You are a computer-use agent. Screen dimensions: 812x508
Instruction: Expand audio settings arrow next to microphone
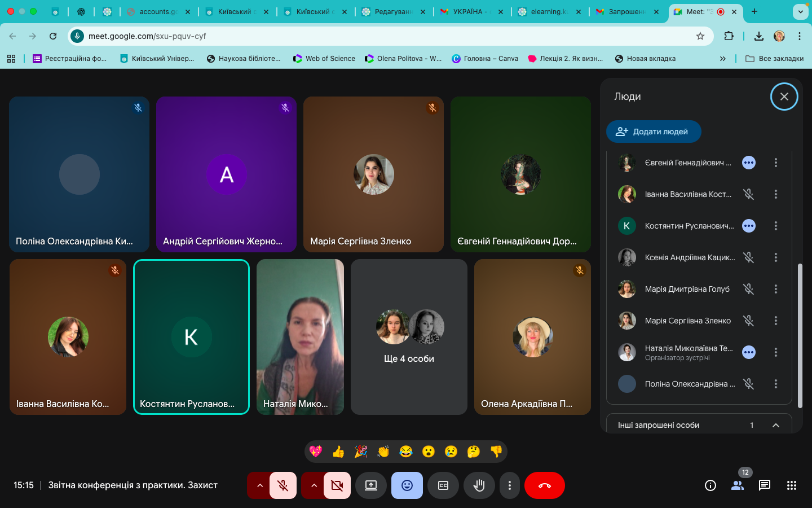259,485
